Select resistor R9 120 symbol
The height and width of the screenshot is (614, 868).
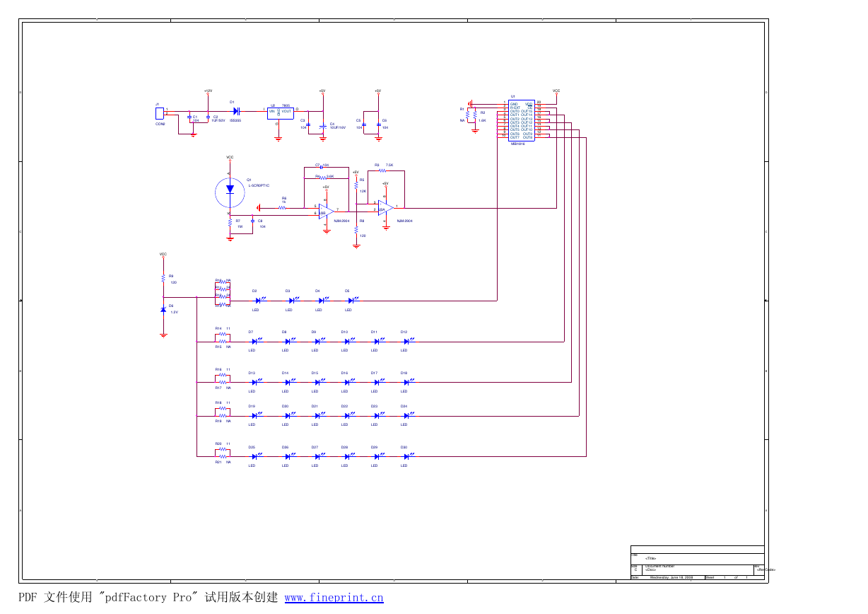[163, 278]
